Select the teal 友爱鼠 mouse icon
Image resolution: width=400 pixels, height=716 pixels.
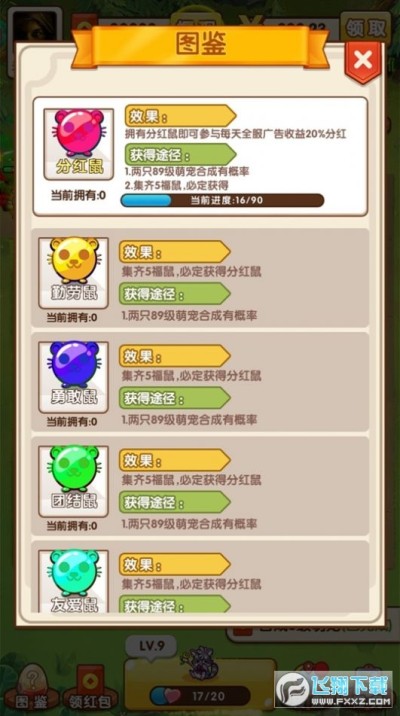pyautogui.click(x=74, y=581)
